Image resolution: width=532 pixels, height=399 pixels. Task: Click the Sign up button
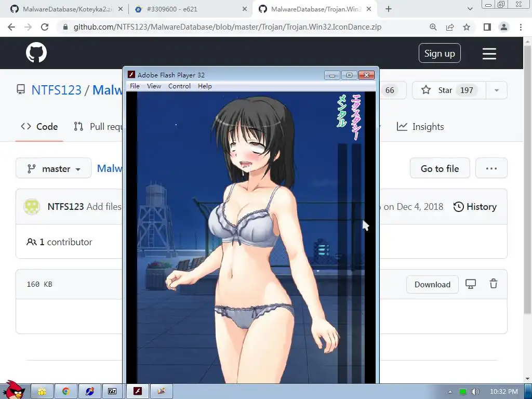click(440, 54)
